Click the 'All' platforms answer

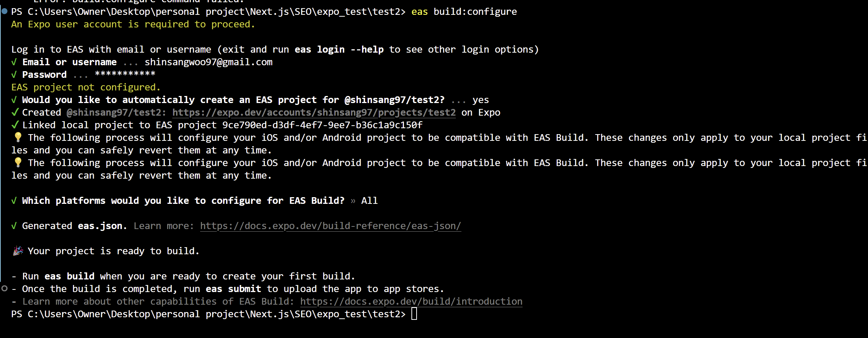tap(370, 201)
